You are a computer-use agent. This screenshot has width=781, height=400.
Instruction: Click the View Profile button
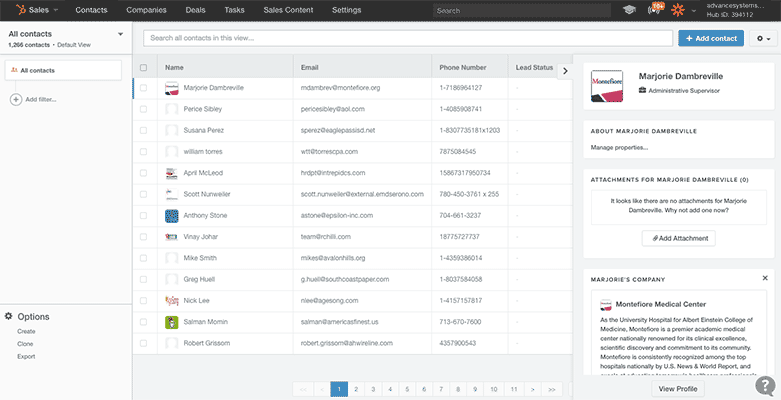pyautogui.click(x=678, y=389)
